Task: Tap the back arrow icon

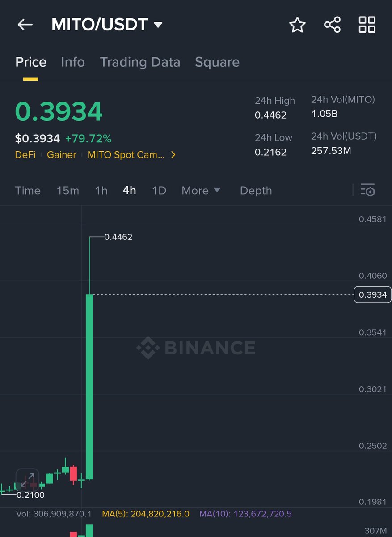Action: 25,25
